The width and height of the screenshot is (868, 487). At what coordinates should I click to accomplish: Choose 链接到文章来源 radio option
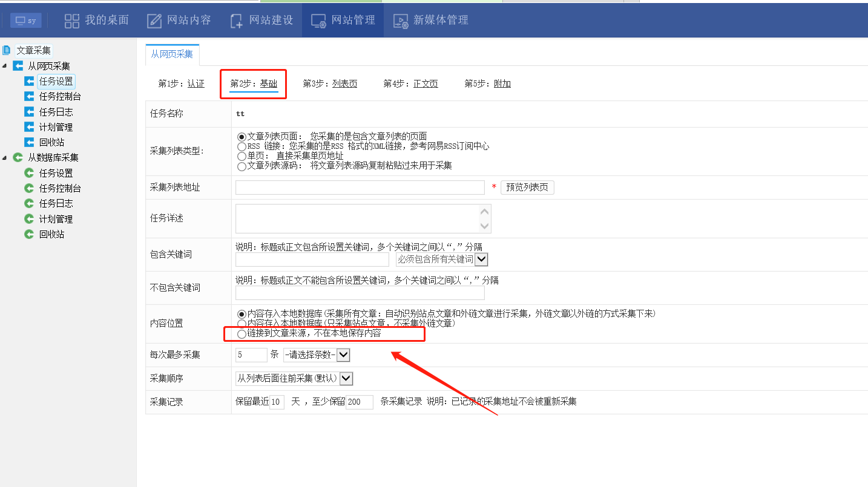[242, 334]
